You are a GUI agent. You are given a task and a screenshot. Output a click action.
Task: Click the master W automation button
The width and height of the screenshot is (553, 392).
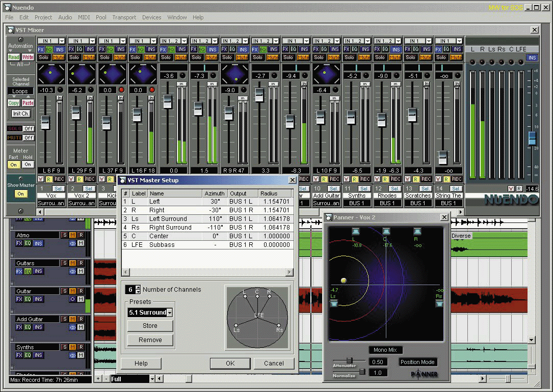[x=511, y=189]
